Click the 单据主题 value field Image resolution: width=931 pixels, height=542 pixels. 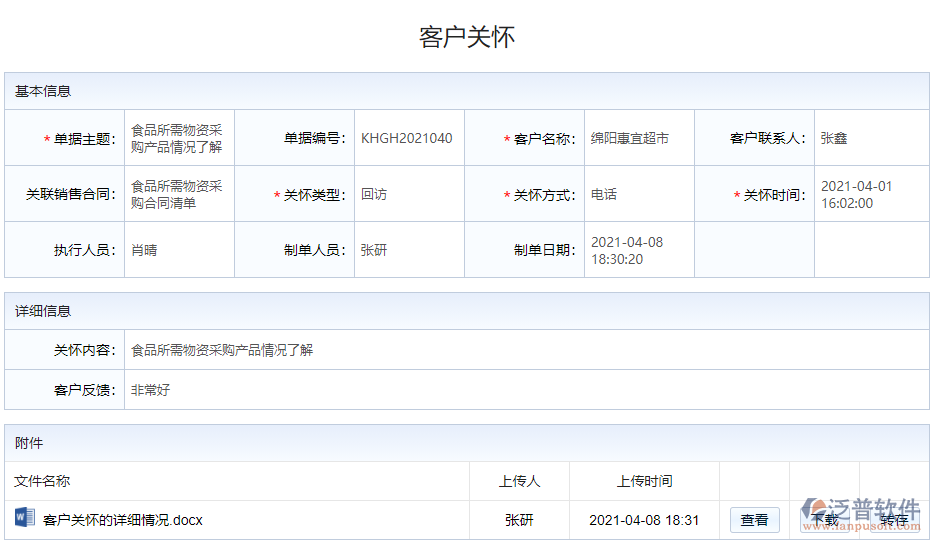click(x=179, y=138)
